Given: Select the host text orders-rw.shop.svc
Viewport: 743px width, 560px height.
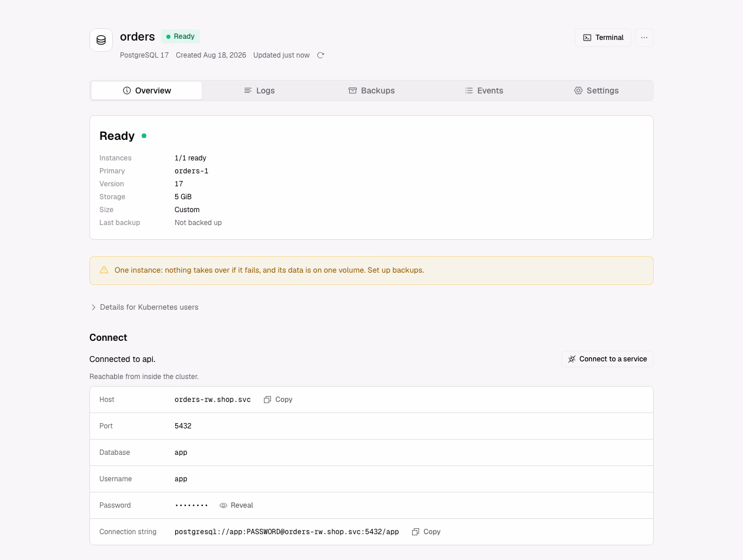Looking at the screenshot, I should pyautogui.click(x=213, y=400).
